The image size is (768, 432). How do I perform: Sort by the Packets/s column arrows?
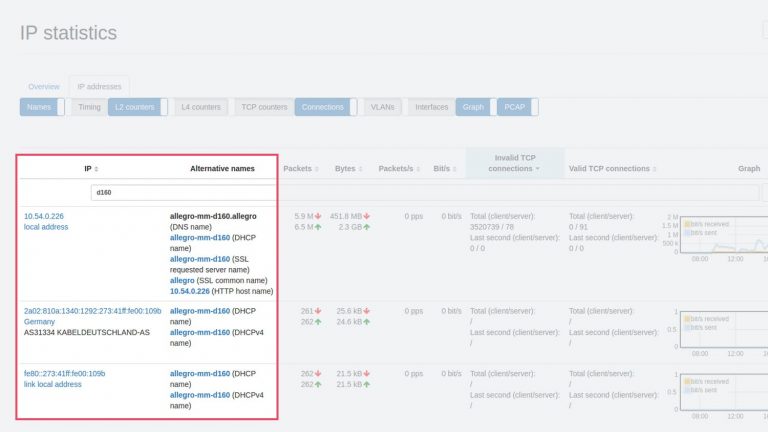(418, 169)
